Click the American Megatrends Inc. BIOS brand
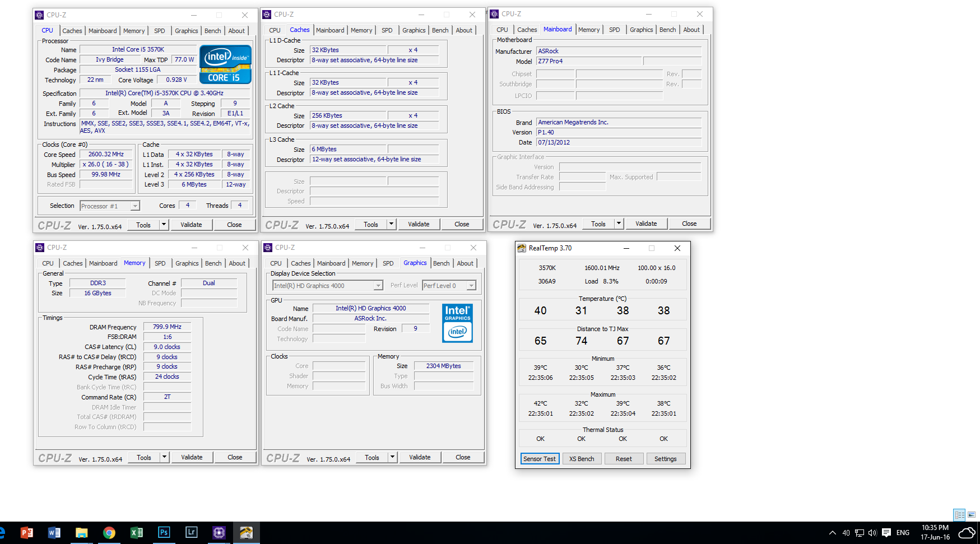 [x=619, y=122]
